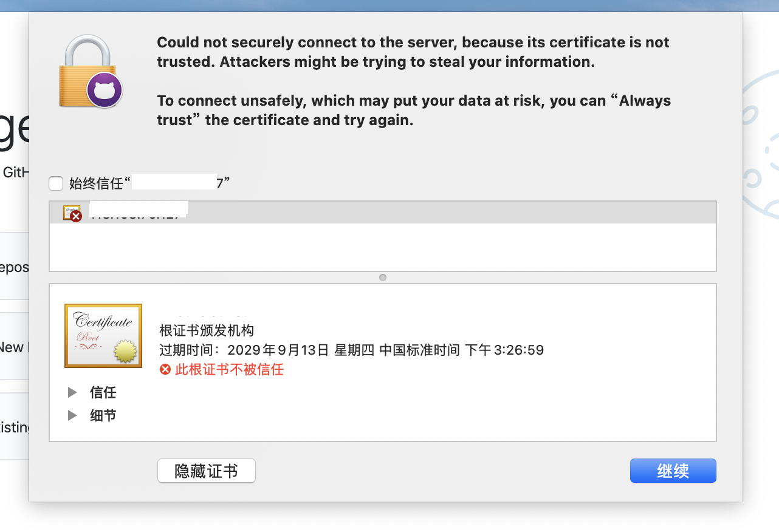Click small certificate icon with red X

coord(72,213)
